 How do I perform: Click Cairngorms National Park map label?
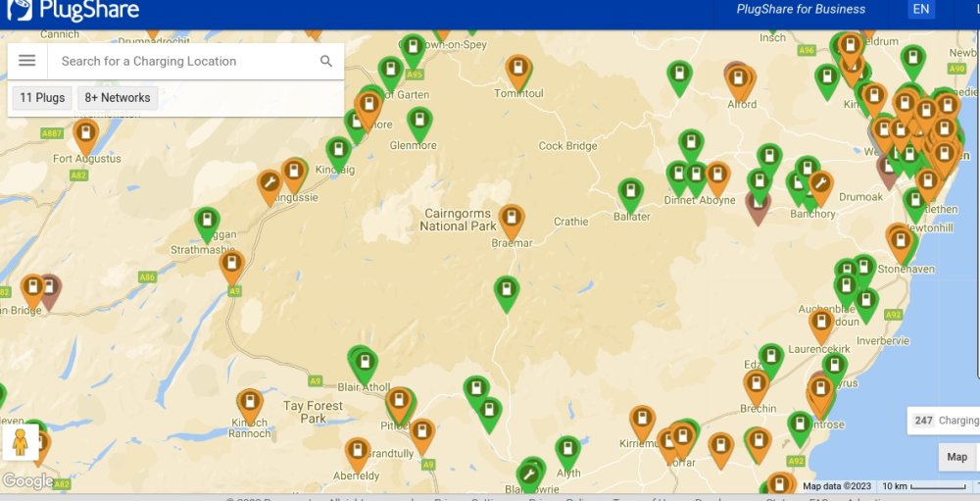click(458, 220)
